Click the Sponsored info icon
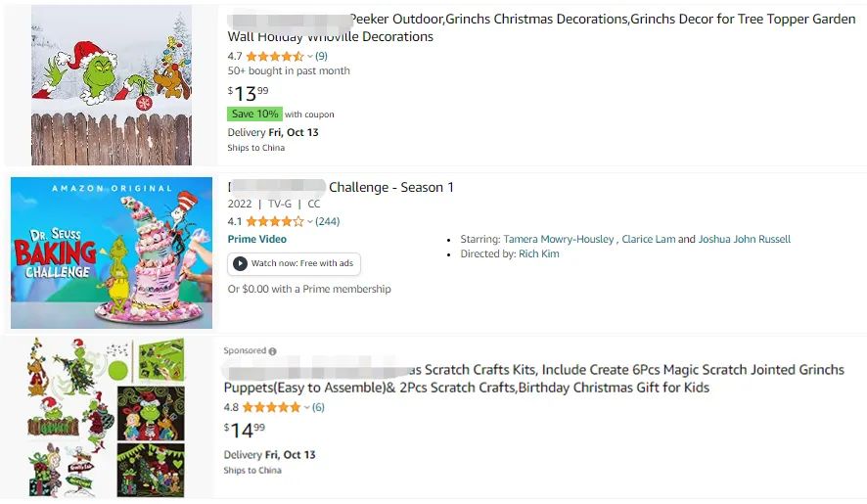The height and width of the screenshot is (504, 867). (x=272, y=351)
